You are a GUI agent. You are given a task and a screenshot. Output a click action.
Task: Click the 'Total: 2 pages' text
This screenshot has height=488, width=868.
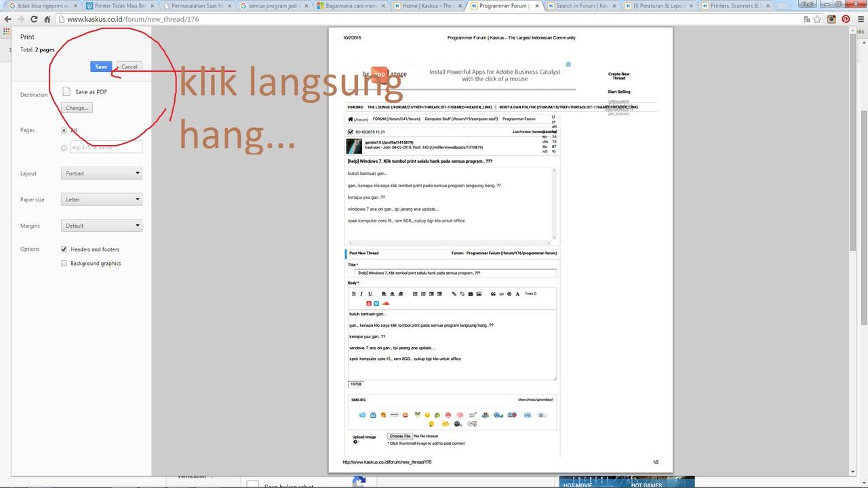coord(37,50)
